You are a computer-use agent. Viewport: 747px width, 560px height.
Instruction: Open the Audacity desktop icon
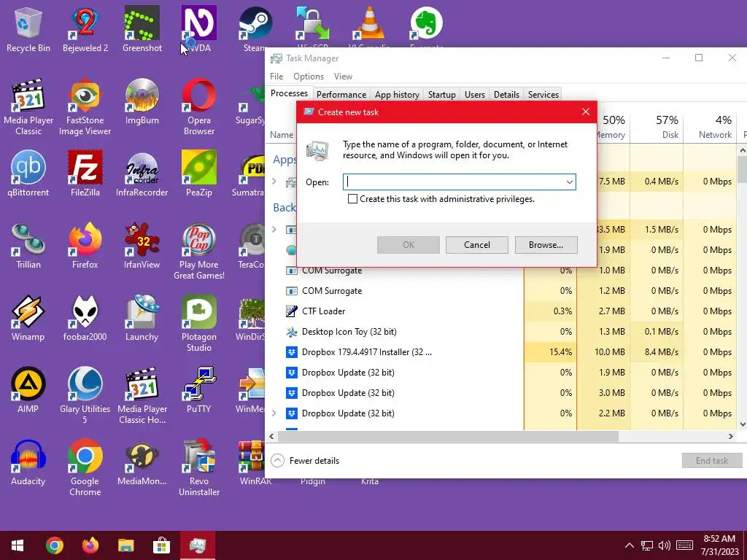coord(28,462)
